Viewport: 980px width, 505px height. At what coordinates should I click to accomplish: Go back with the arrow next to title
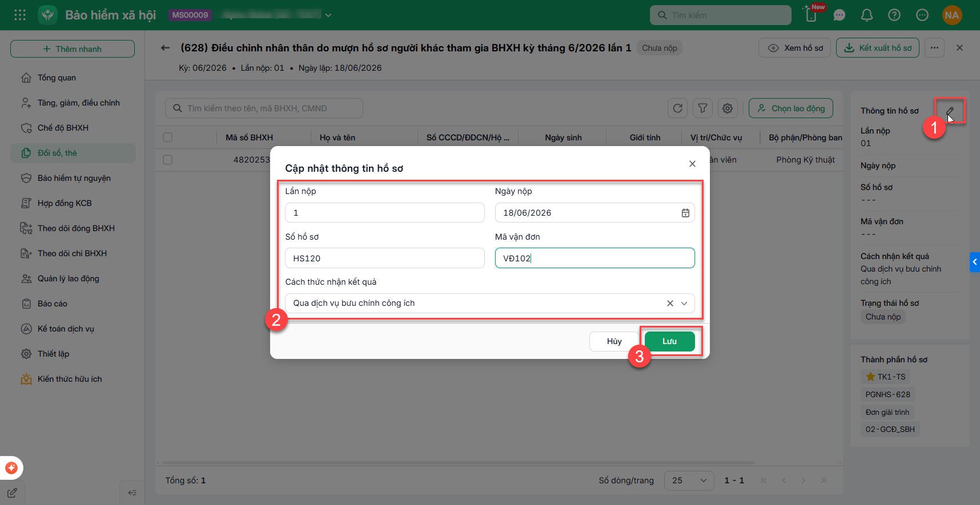point(165,48)
